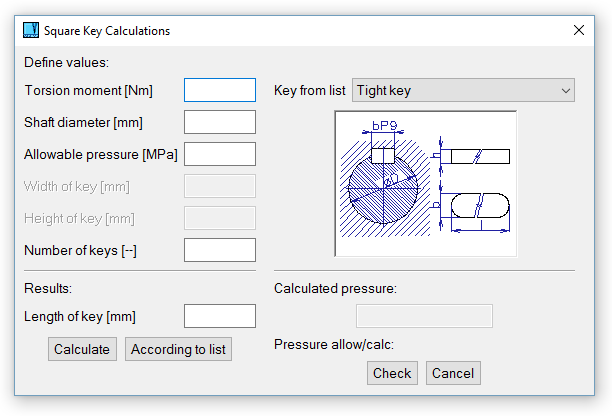
Task: Click the 'Pressure allow/calc:' label
Action: [334, 345]
